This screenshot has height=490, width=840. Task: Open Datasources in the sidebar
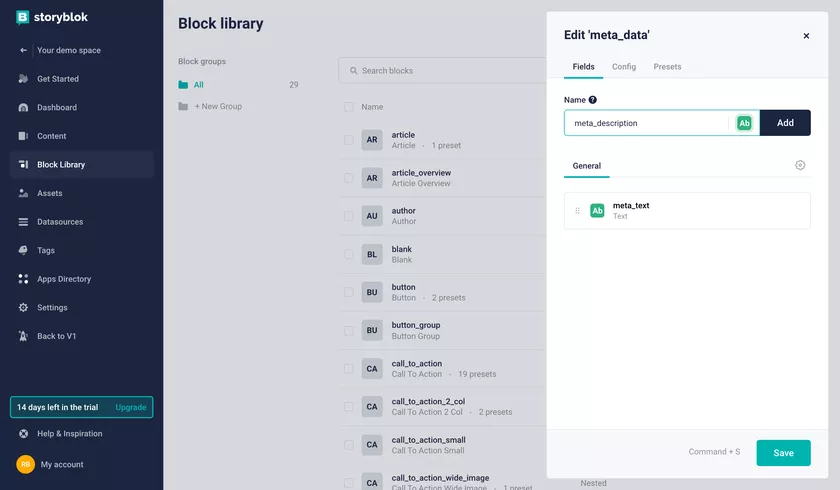[81, 222]
